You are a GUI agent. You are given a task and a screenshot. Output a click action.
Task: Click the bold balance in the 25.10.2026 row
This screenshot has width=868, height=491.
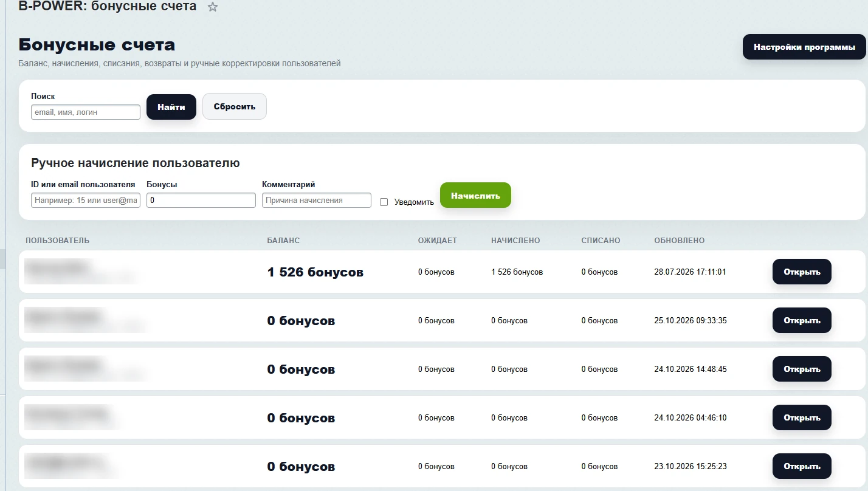click(x=301, y=321)
